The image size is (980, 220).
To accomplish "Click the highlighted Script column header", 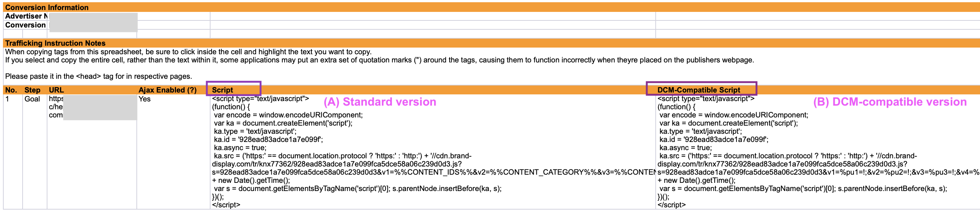I will coord(222,90).
